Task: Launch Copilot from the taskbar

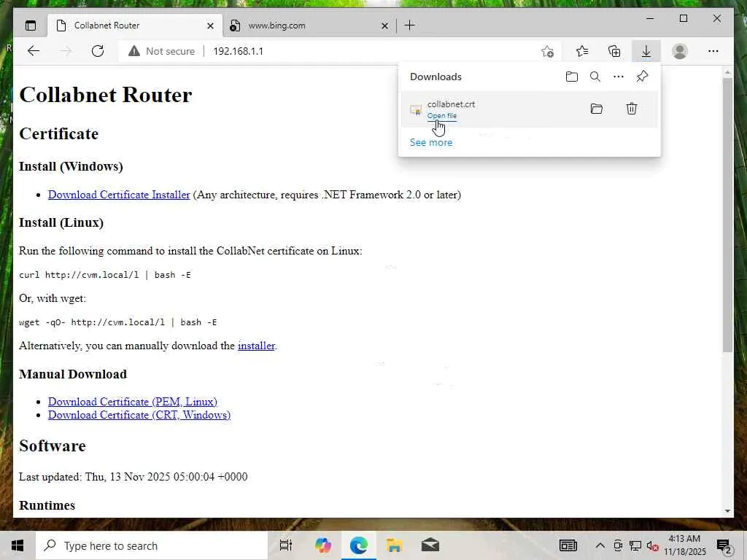Action: [x=323, y=545]
